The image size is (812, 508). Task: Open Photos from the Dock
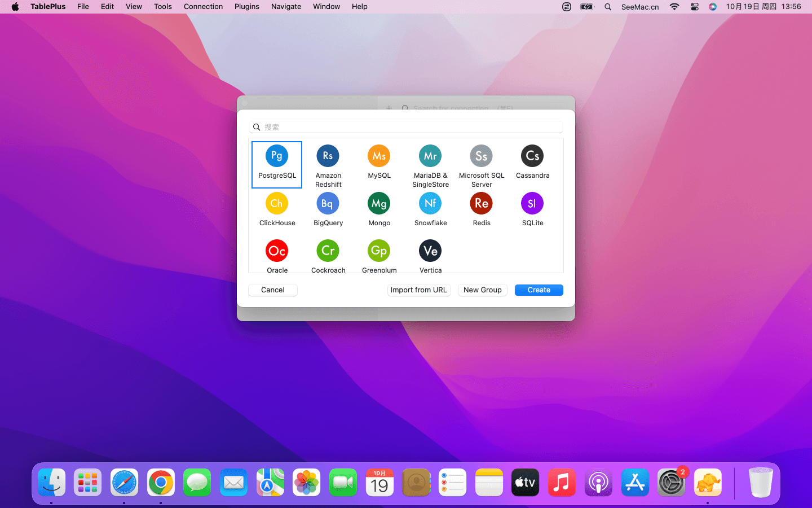coord(306,483)
